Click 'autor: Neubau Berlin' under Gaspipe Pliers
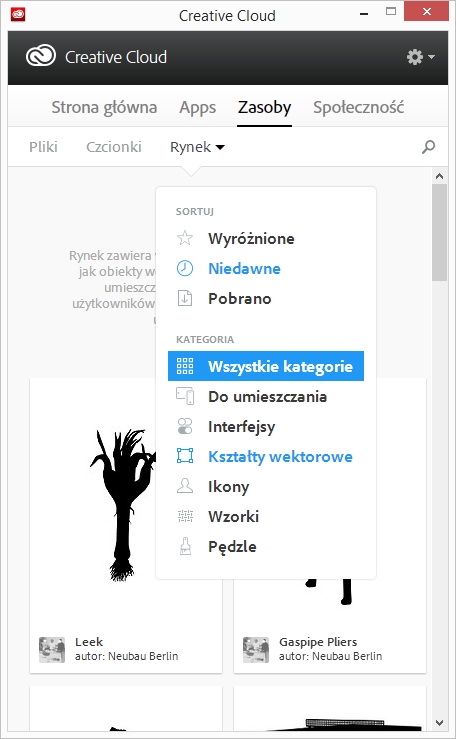This screenshot has height=739, width=456. tap(330, 656)
